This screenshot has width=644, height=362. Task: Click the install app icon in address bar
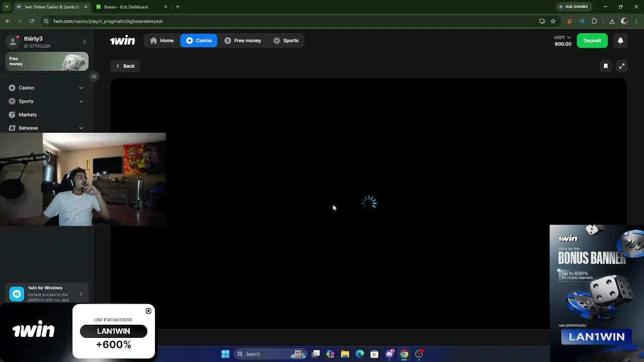coord(542,21)
